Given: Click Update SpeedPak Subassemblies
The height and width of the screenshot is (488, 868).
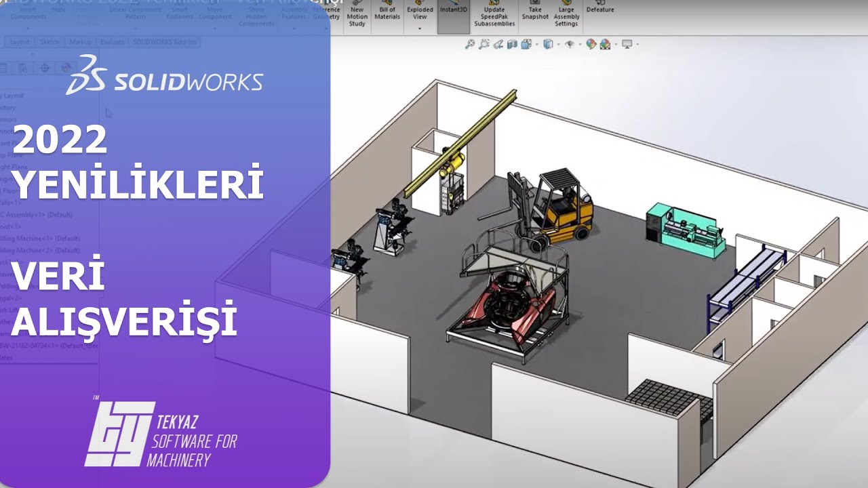Looking at the screenshot, I should [x=494, y=14].
